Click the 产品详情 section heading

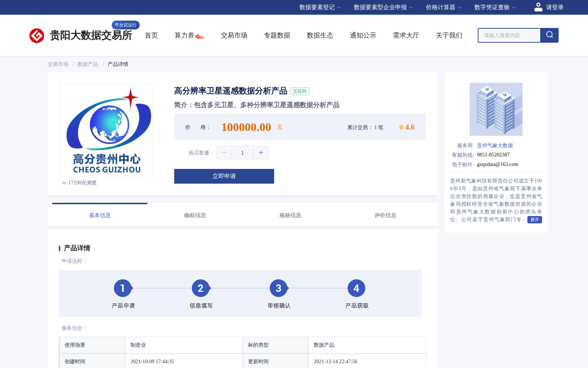(x=77, y=248)
